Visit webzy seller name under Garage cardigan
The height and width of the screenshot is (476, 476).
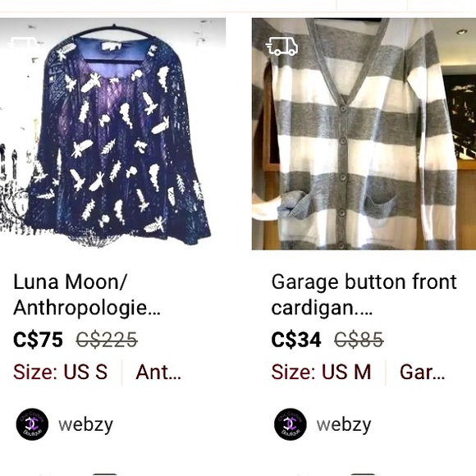(x=344, y=424)
